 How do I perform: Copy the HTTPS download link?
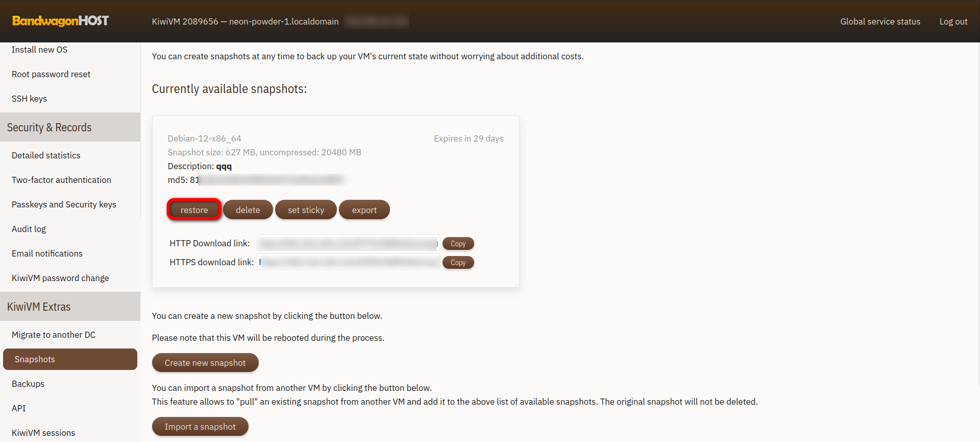pos(458,263)
